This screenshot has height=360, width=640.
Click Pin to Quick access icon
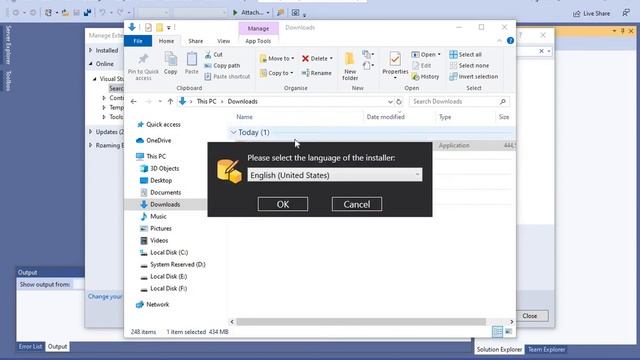[x=143, y=59]
